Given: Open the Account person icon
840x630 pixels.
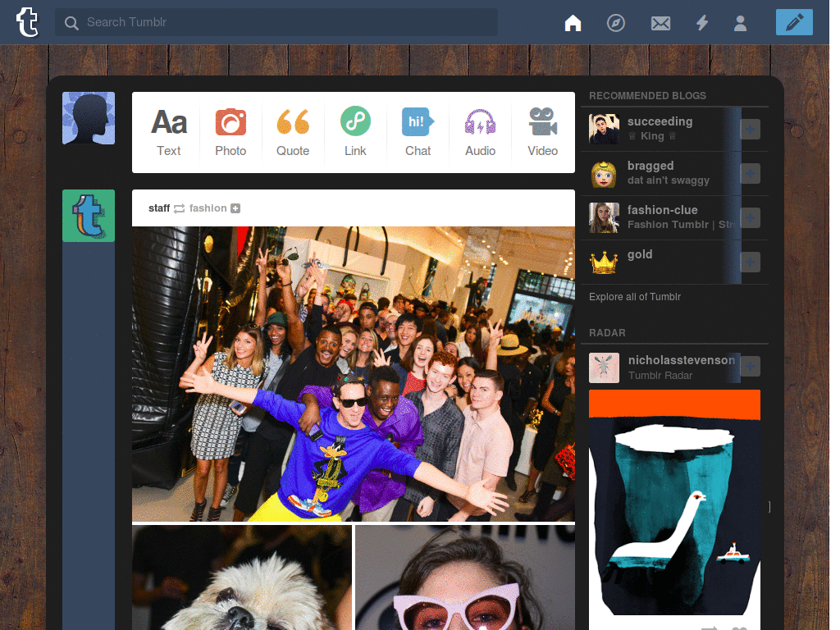Looking at the screenshot, I should click(741, 23).
